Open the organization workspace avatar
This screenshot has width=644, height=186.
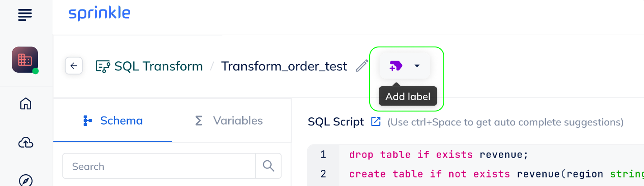tap(25, 60)
